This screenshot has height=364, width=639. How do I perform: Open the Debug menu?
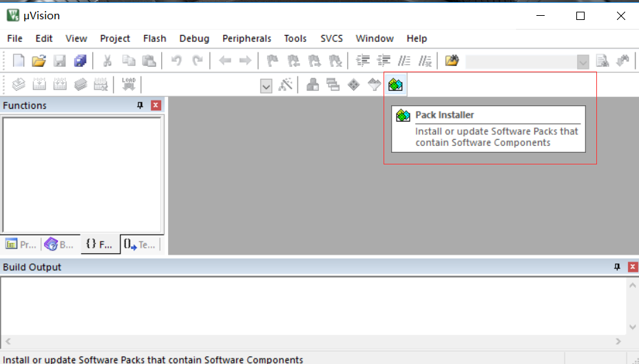click(x=194, y=39)
